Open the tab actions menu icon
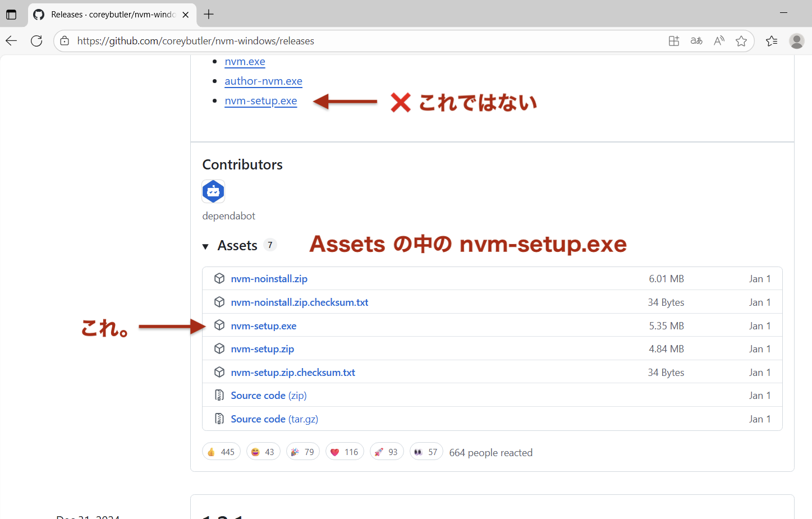Image resolution: width=812 pixels, height=519 pixels. [11, 15]
